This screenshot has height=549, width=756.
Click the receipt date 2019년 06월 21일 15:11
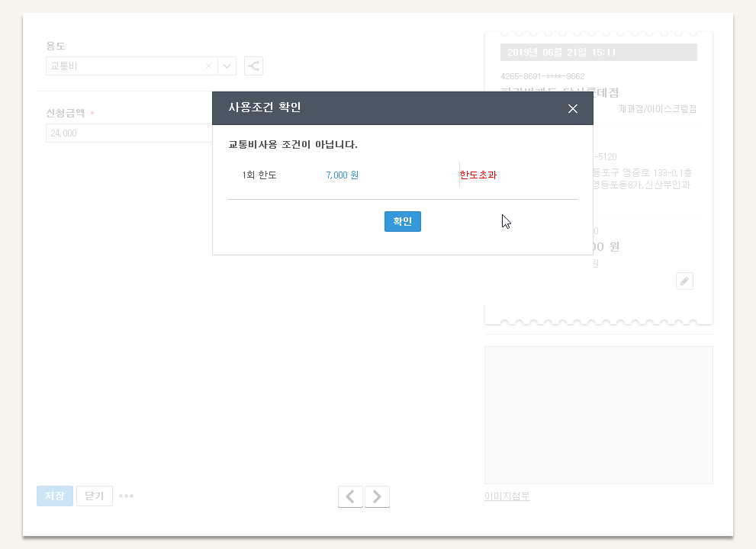561,53
